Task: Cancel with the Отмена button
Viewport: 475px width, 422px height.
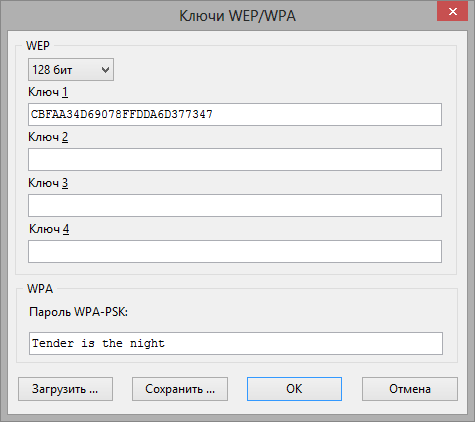Action: 410,389
